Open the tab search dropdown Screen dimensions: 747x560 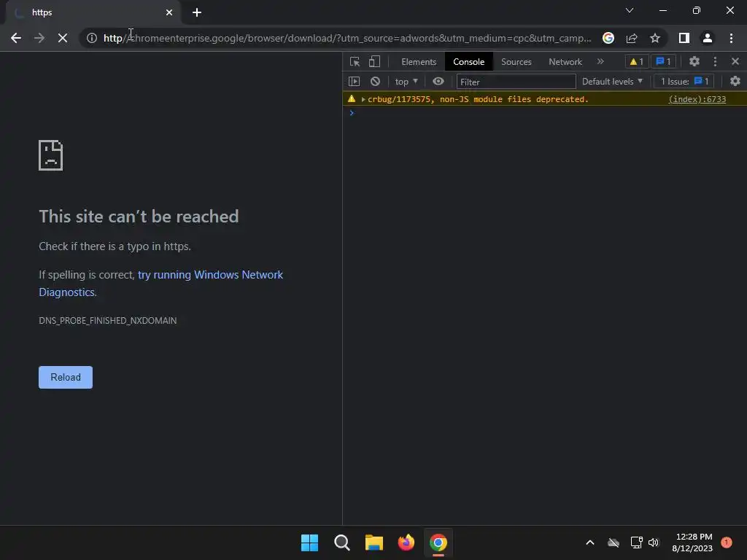pos(630,10)
